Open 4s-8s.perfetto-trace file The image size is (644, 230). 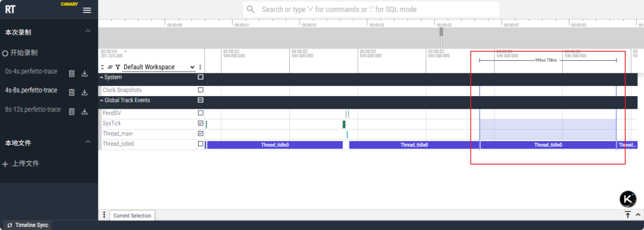pyautogui.click(x=31, y=90)
